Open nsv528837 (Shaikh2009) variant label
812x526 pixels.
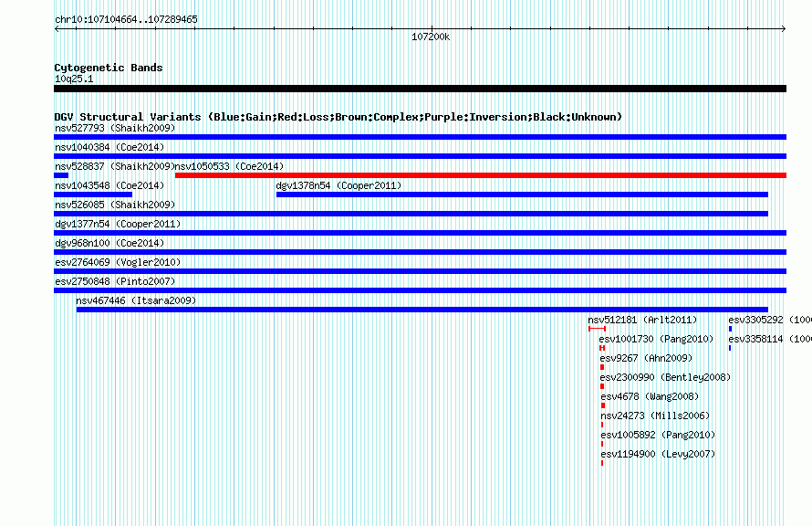pos(115,166)
